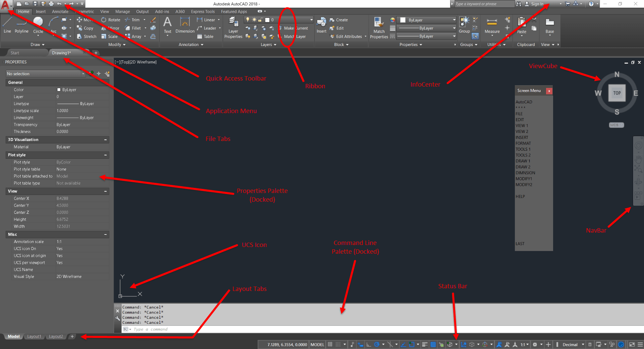Viewport: 644px width, 349px height.
Task: Click the Trim tool
Action: pos(132,20)
